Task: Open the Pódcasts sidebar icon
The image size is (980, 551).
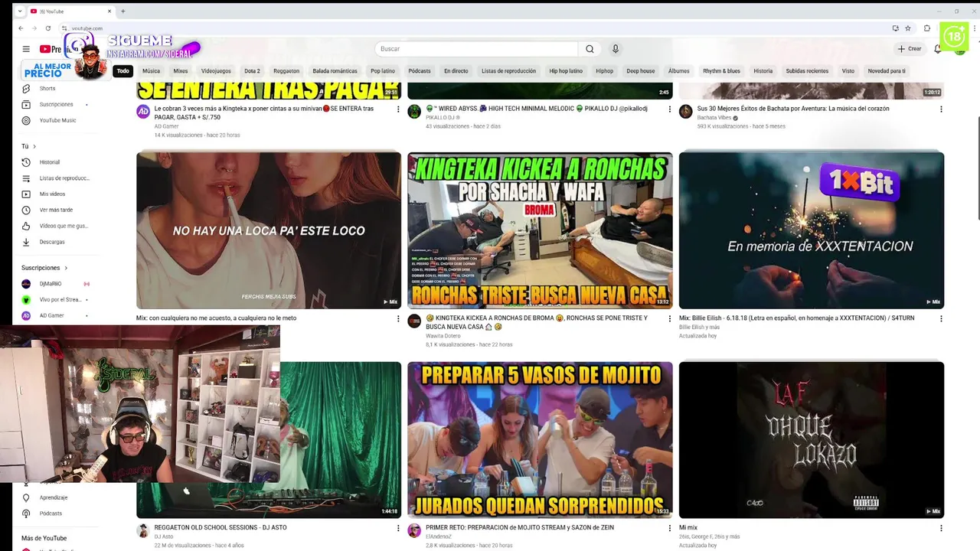Action: [26, 514]
